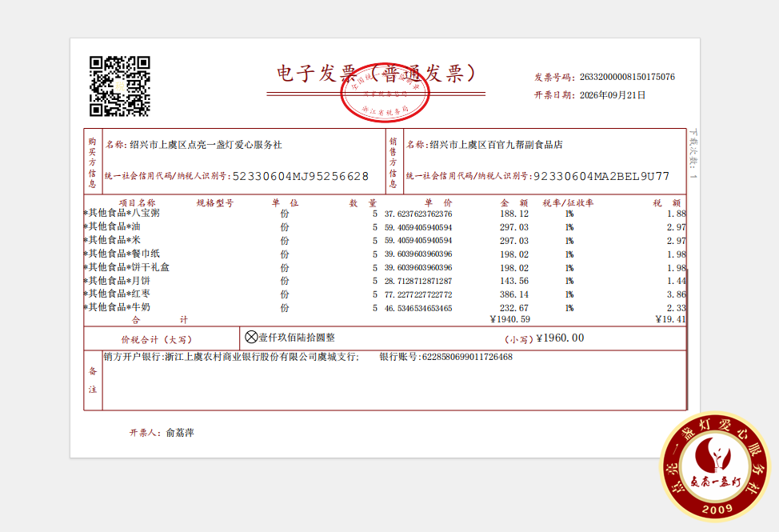
Task: Select item row 其他食品*饼干礼盒
Action: point(385,267)
